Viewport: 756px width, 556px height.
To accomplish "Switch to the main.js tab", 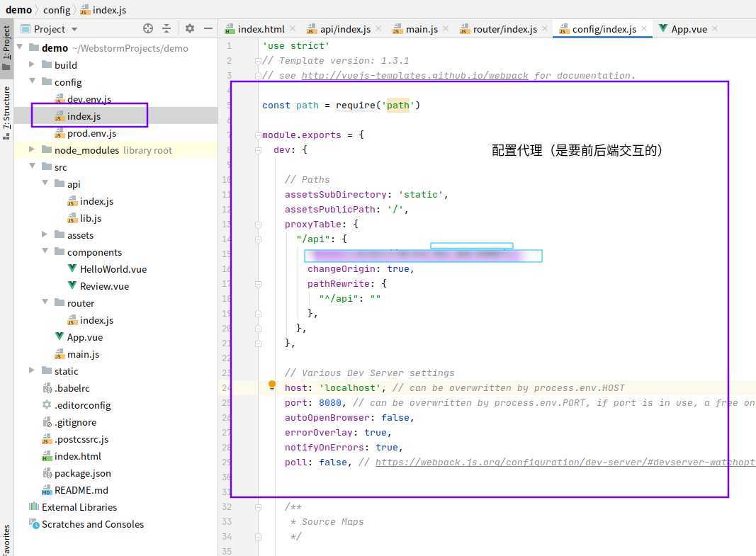I will 421,29.
